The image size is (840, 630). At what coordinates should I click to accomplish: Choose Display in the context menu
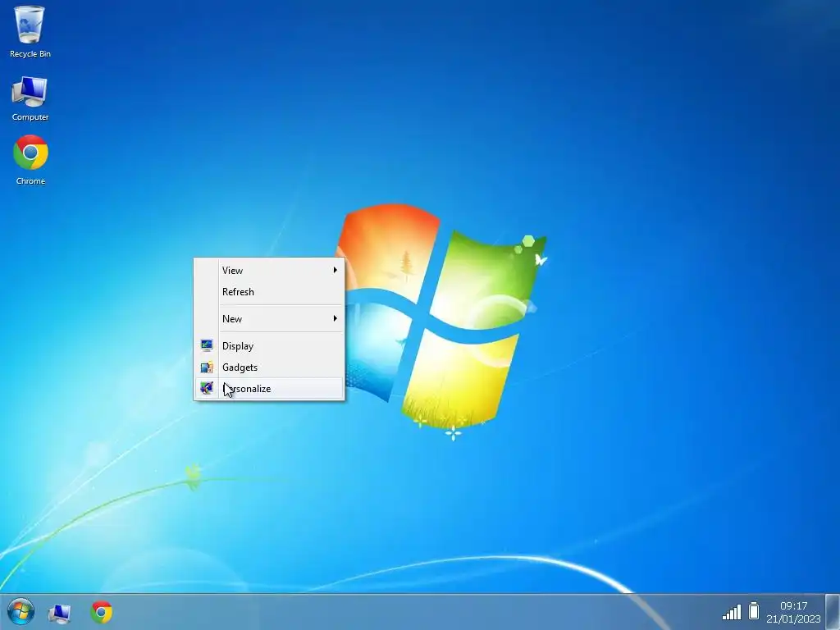point(269,346)
